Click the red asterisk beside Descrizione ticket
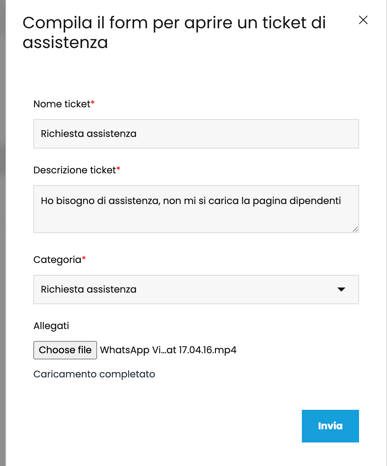Viewport: 387px width, 466px height. (118, 168)
